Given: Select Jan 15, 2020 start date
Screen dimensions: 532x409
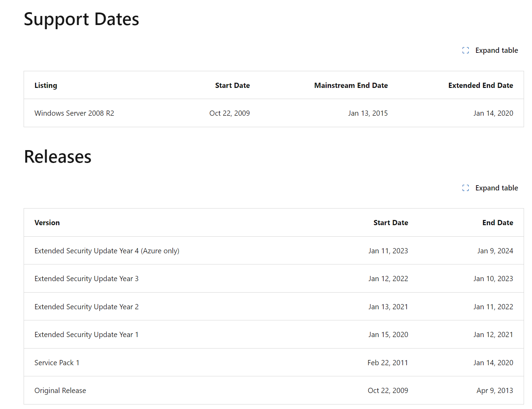Looking at the screenshot, I should click(x=388, y=335).
